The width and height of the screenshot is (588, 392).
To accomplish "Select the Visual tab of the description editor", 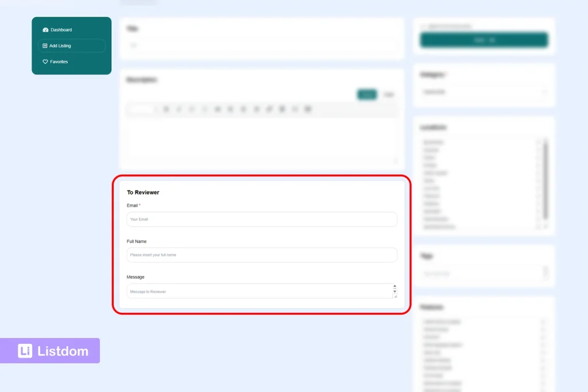I will [x=366, y=95].
